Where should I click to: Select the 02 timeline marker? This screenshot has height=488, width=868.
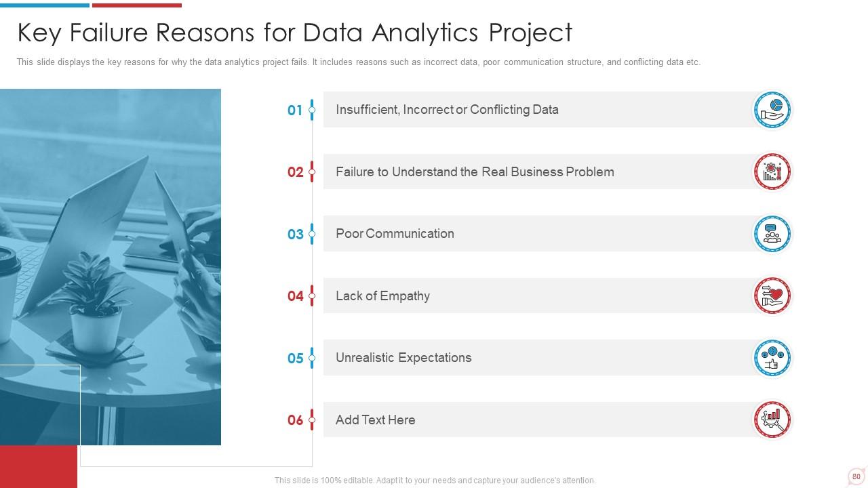(312, 172)
